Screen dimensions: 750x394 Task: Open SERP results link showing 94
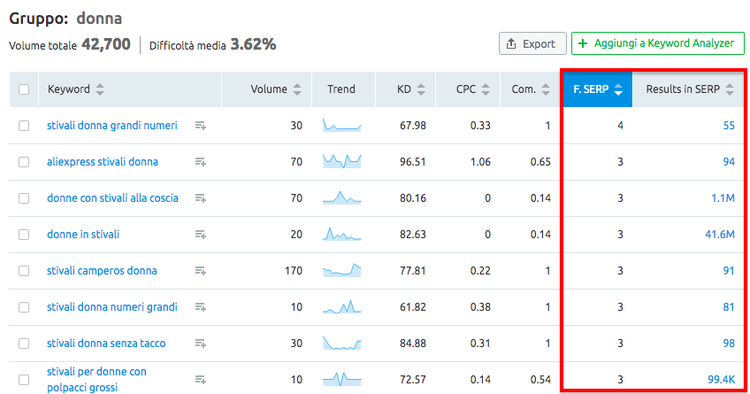pyautogui.click(x=728, y=162)
